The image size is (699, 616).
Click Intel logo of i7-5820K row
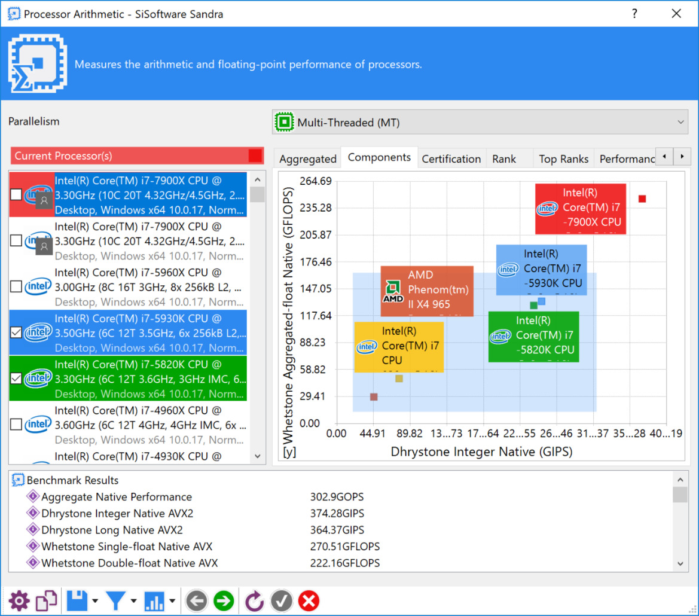coord(38,379)
